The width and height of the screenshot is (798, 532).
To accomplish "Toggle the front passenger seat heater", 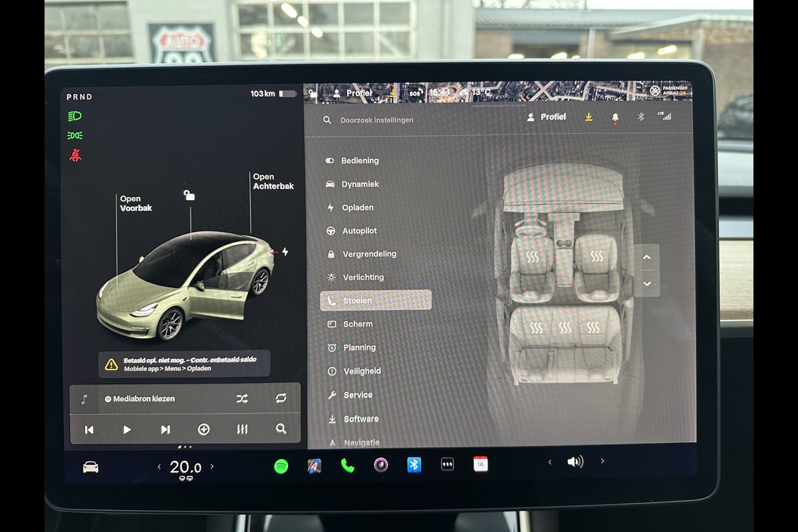I will point(597,256).
